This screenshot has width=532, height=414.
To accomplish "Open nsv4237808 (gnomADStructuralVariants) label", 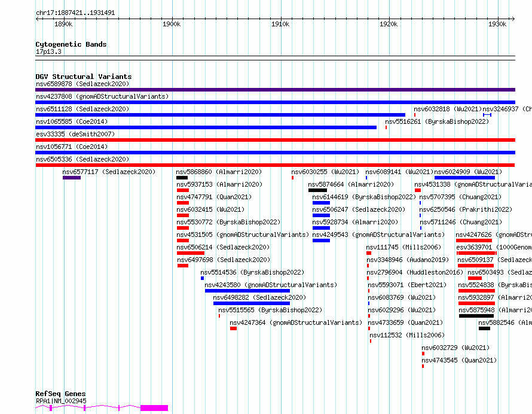I will click(102, 96).
